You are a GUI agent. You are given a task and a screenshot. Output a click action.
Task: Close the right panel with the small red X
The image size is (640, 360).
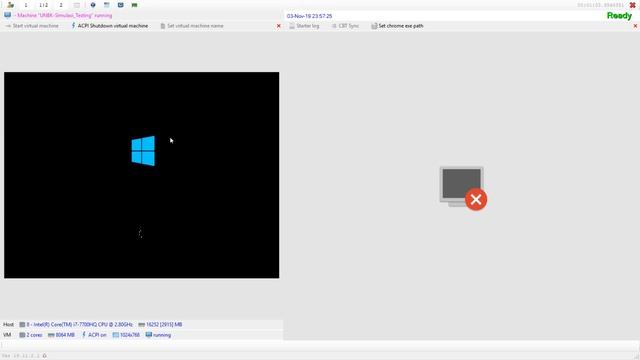pos(635,26)
